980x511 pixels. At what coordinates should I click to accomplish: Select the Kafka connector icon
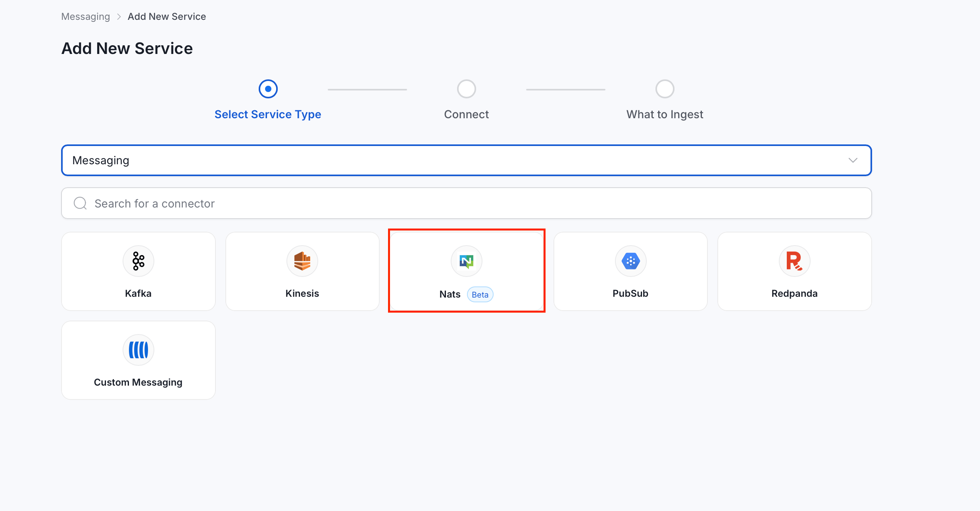point(138,261)
